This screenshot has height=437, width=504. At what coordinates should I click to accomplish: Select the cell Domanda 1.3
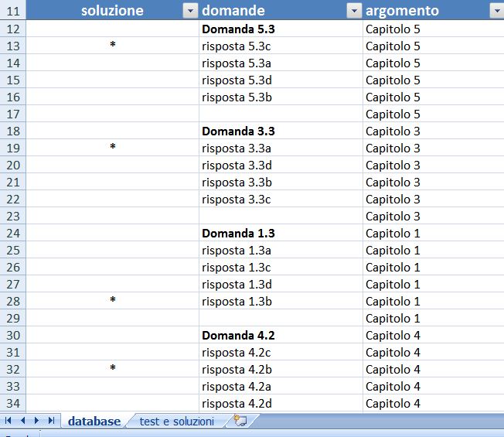pos(281,233)
